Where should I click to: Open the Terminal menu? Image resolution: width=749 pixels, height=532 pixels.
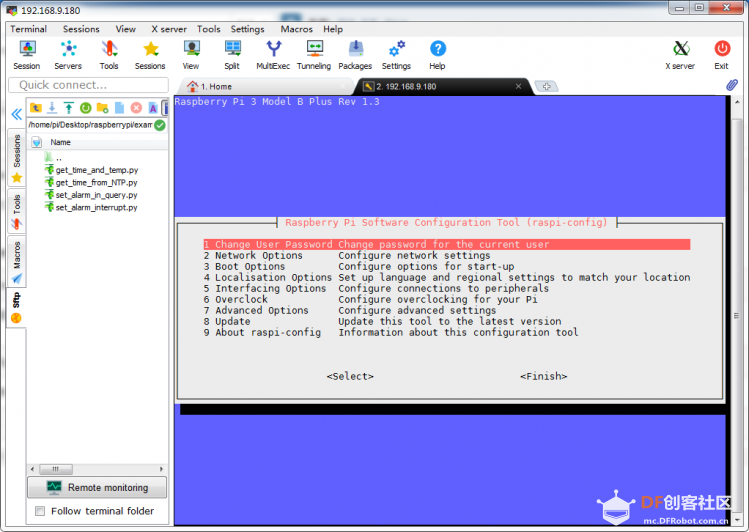(x=29, y=29)
